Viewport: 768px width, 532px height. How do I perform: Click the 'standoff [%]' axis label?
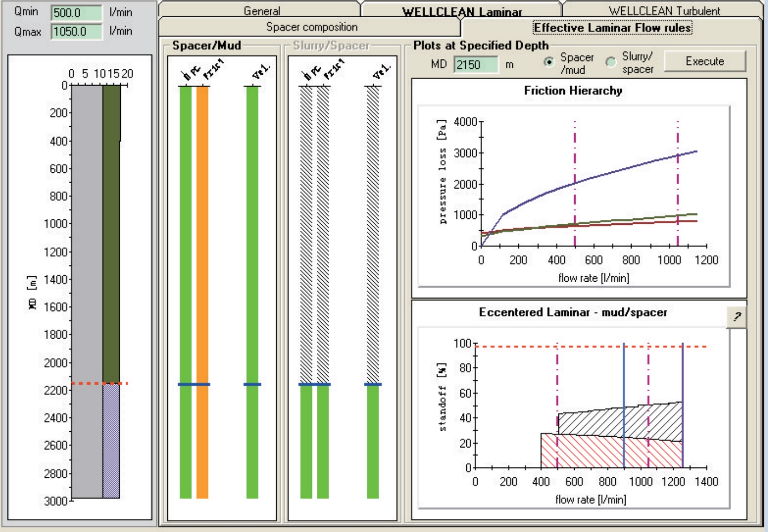click(442, 397)
